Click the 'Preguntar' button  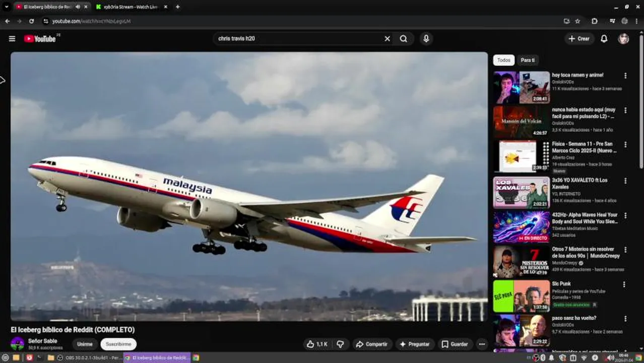(415, 344)
